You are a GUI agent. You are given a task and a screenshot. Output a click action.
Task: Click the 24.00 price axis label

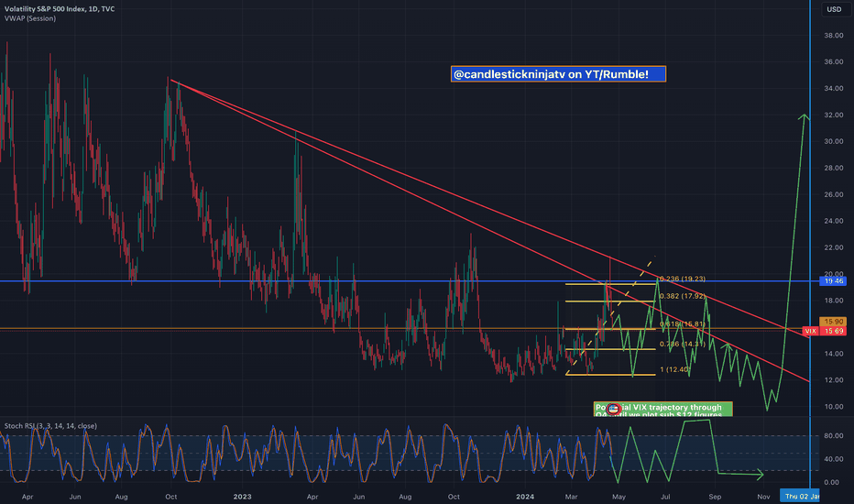click(834, 221)
